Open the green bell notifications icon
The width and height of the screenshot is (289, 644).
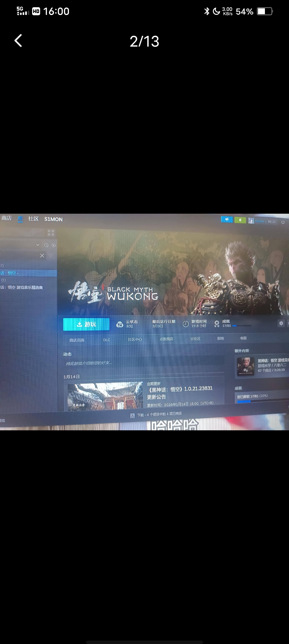240,220
